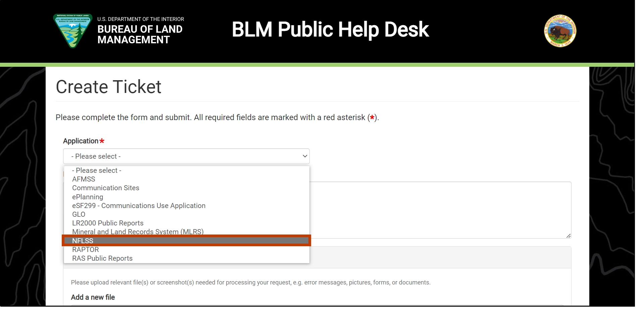Confirm the highlighted NFLSS selection

[x=83, y=241]
